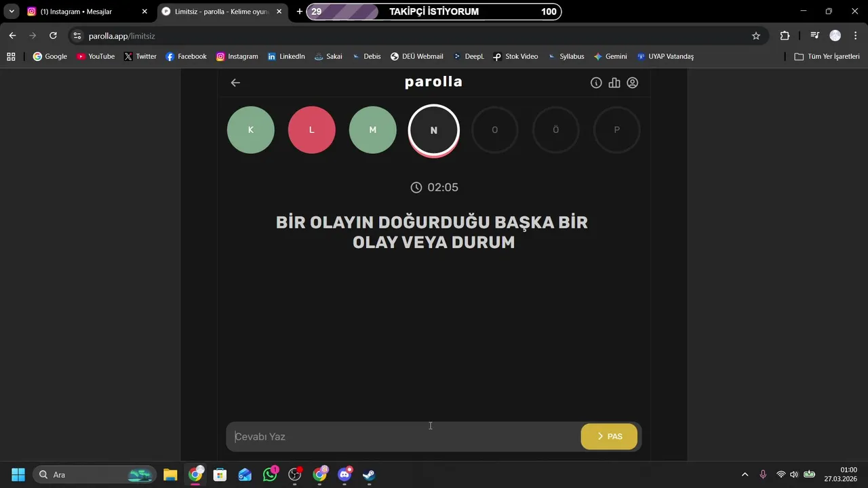This screenshot has height=488, width=868.
Task: Select the letter Ö circle
Action: point(556,130)
